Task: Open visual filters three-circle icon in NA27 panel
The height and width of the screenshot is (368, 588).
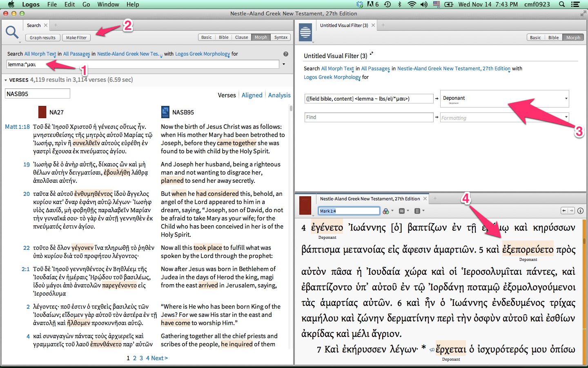Action: point(386,211)
